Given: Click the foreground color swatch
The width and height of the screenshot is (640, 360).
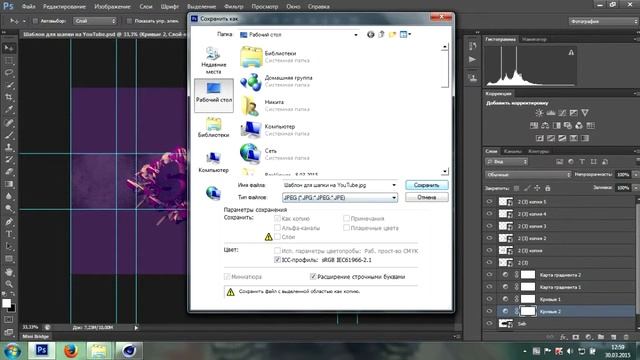Looking at the screenshot, I should point(6,303).
